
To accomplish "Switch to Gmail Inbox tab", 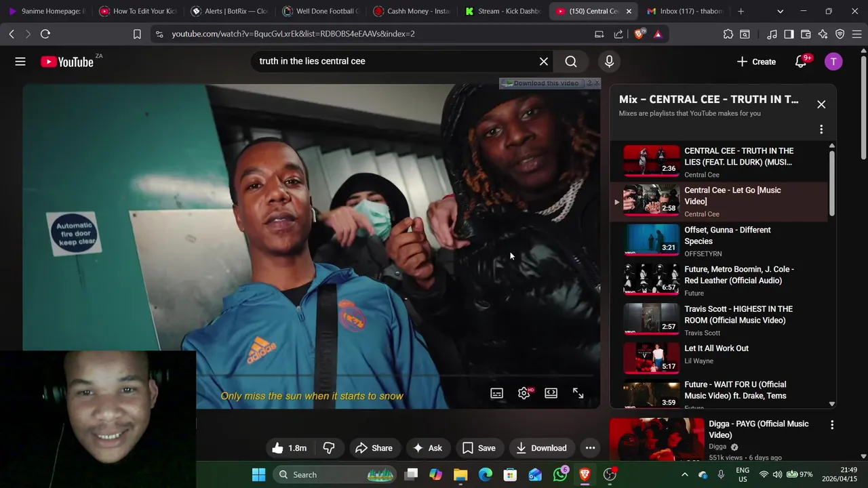I will coord(685,11).
